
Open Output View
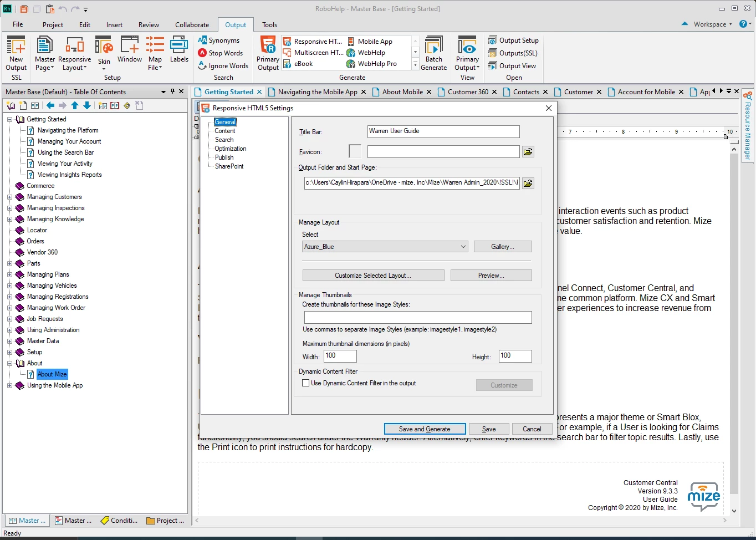tap(512, 66)
